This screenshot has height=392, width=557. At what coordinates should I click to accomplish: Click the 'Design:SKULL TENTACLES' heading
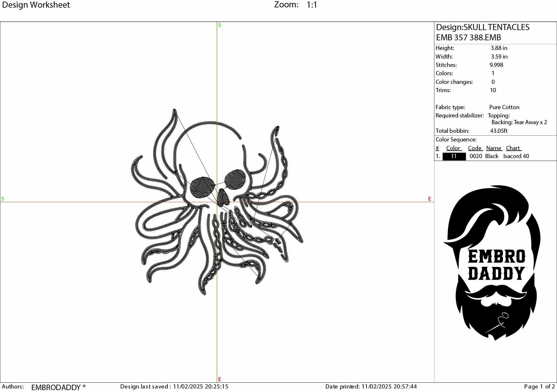(x=482, y=27)
